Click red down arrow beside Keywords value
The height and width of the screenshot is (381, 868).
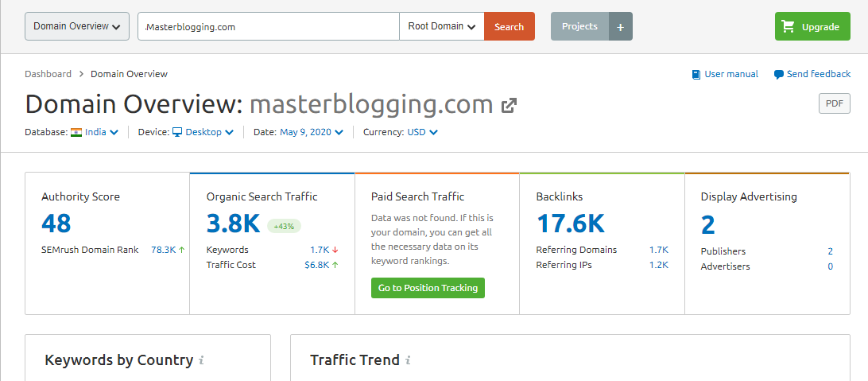[x=335, y=250]
